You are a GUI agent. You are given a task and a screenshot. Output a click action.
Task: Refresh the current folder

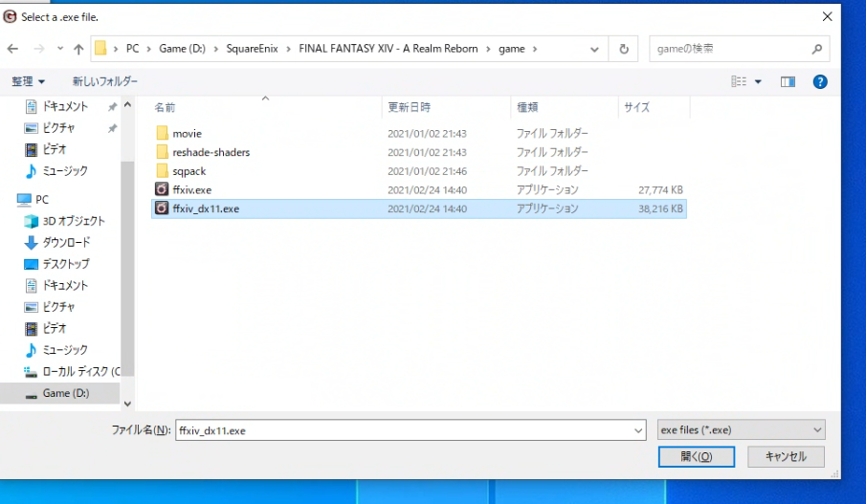pyautogui.click(x=624, y=49)
